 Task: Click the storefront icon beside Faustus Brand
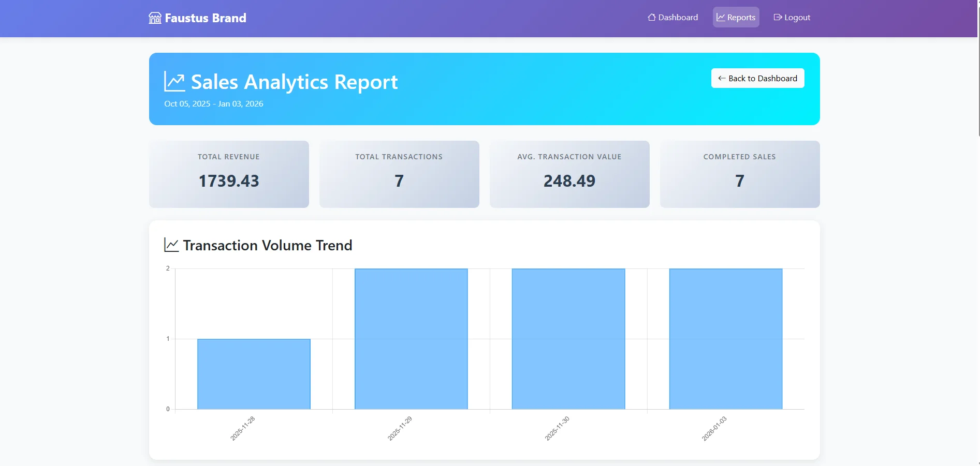pyautogui.click(x=155, y=18)
